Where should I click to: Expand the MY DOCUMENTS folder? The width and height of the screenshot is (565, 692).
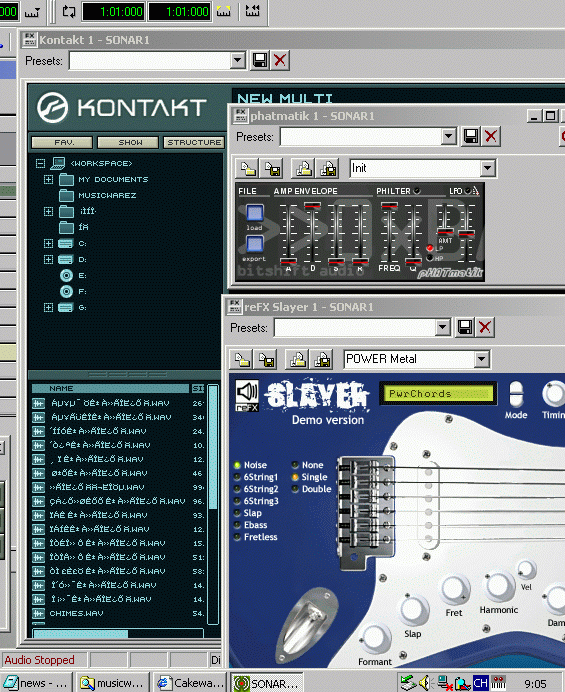49,180
